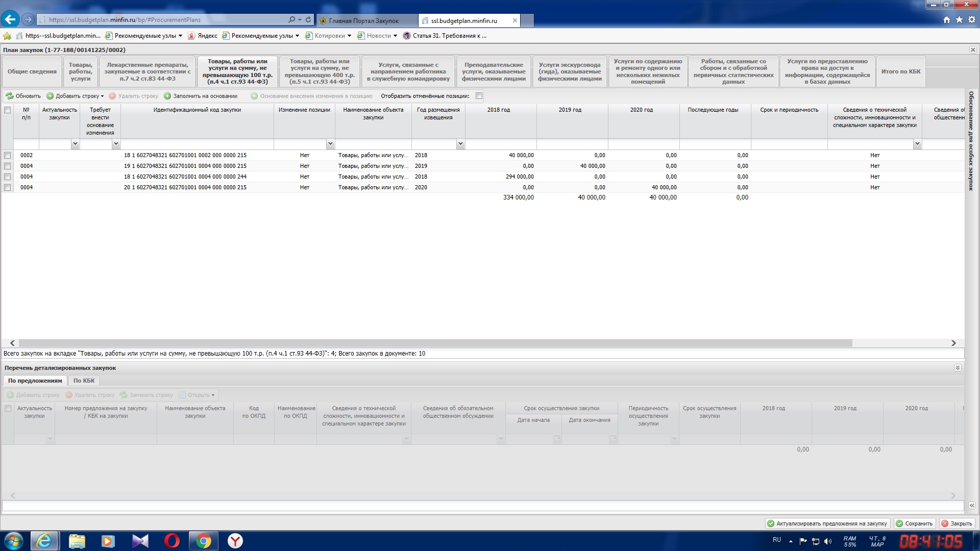Open the По КБК sub-tab
This screenshot has width=980, height=551.
point(84,381)
